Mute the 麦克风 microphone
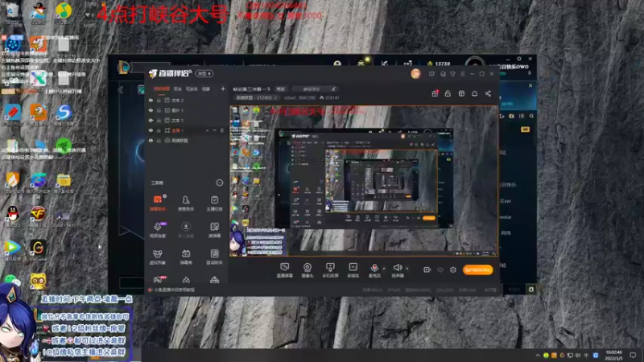Screen dimensions: 644x362 click(374, 270)
